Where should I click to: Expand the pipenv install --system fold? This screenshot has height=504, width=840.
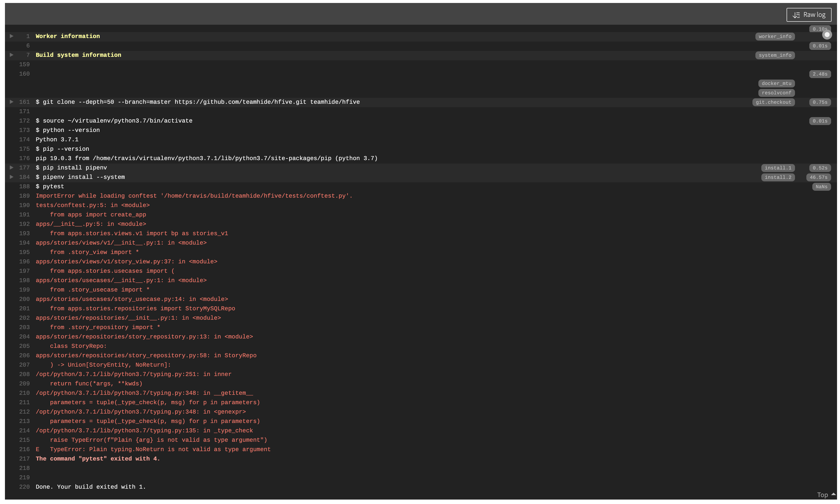pos(12,177)
